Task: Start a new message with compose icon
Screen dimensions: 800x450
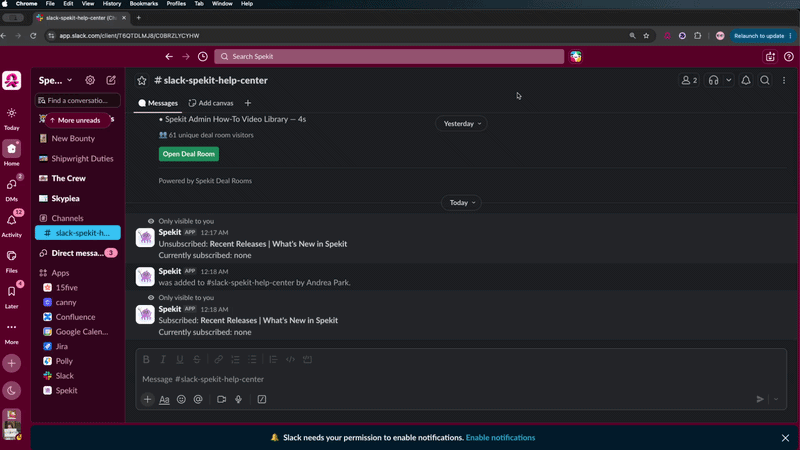Action: [x=111, y=80]
